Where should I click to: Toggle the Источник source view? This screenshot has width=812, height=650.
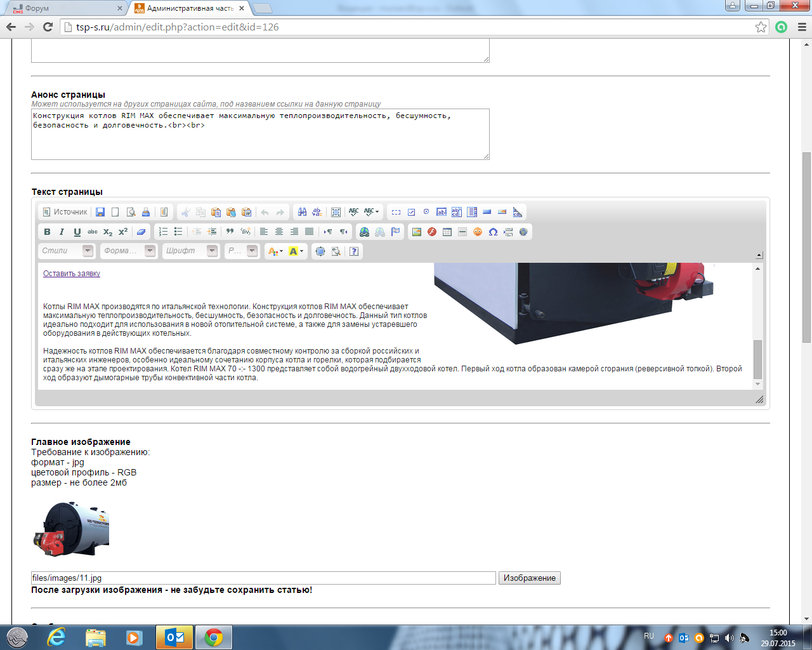coord(65,212)
